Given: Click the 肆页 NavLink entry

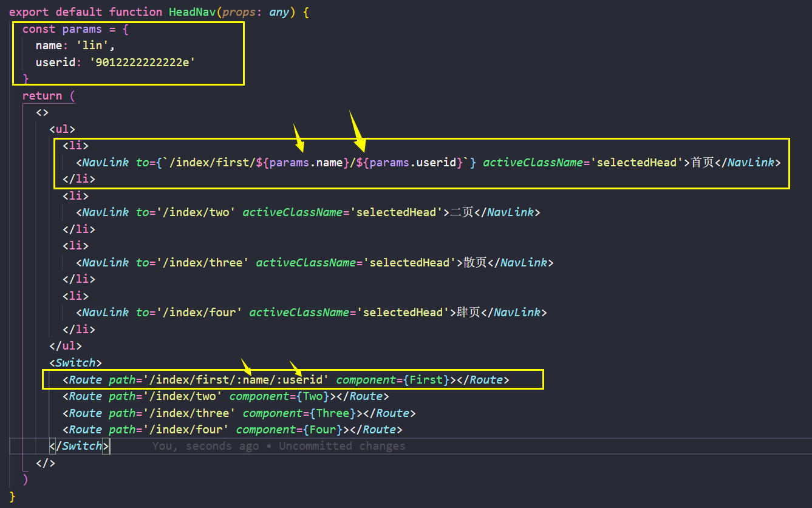Looking at the screenshot, I should (468, 312).
